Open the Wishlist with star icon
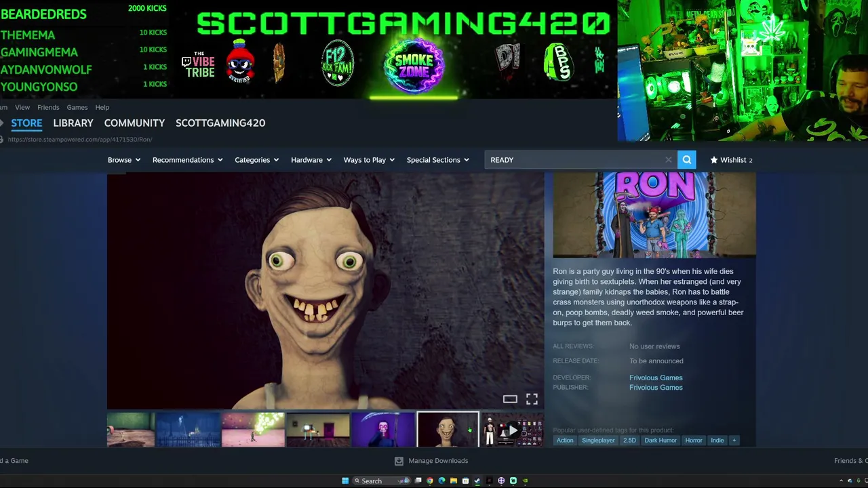 pyautogui.click(x=731, y=160)
